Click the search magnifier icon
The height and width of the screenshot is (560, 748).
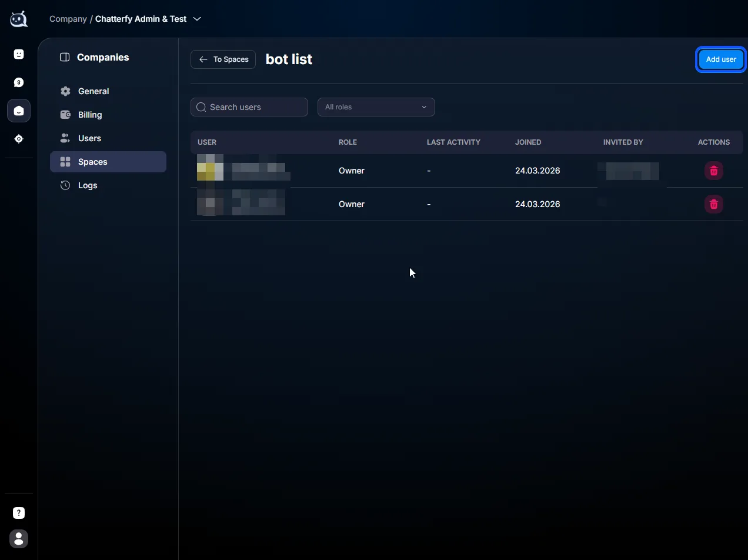(201, 107)
